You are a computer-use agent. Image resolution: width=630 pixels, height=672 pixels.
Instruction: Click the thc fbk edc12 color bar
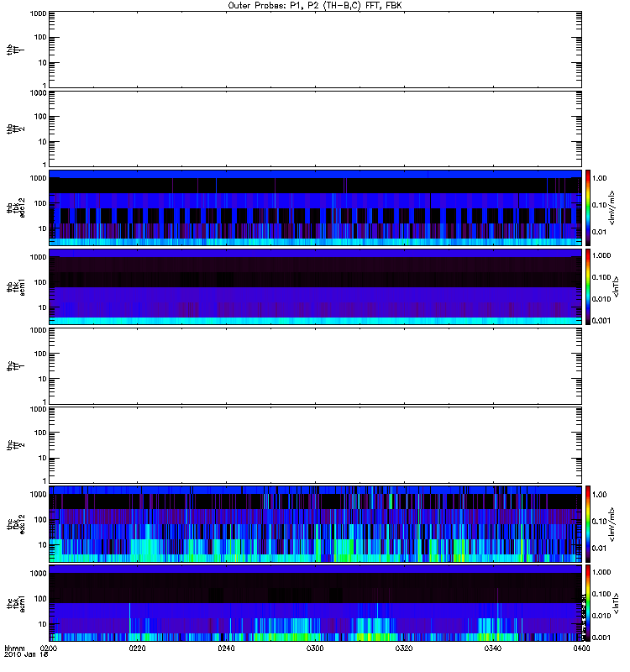pos(588,523)
